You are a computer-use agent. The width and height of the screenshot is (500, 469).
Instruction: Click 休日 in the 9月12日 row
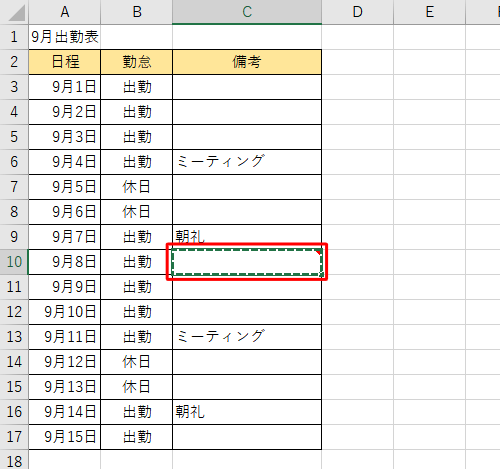137,362
